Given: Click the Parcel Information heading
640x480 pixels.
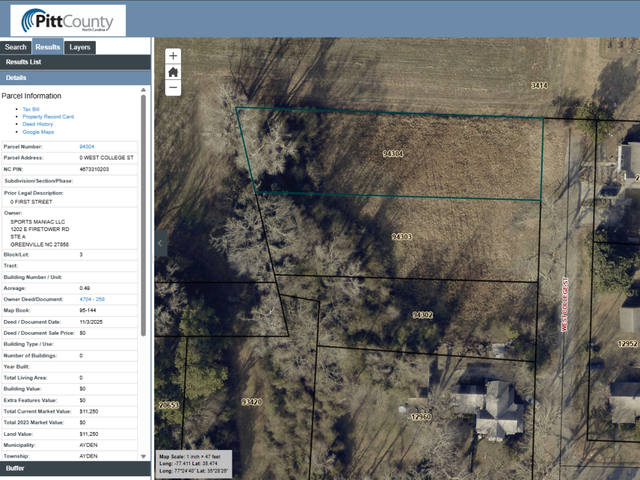Looking at the screenshot, I should (31, 96).
